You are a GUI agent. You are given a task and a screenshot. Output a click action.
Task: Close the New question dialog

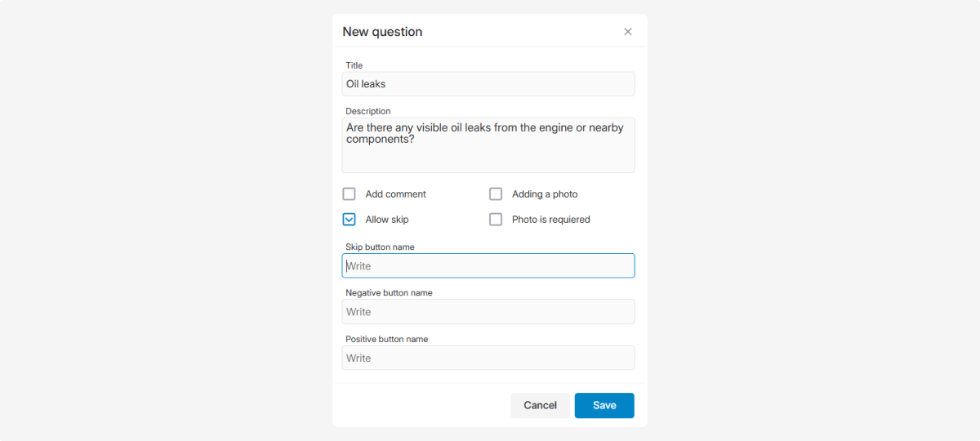tap(628, 32)
